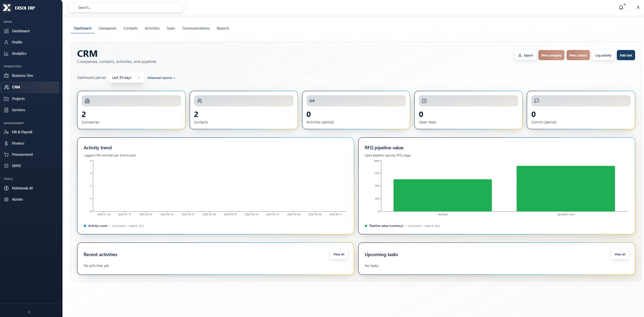Click the Log activity button

pos(603,55)
